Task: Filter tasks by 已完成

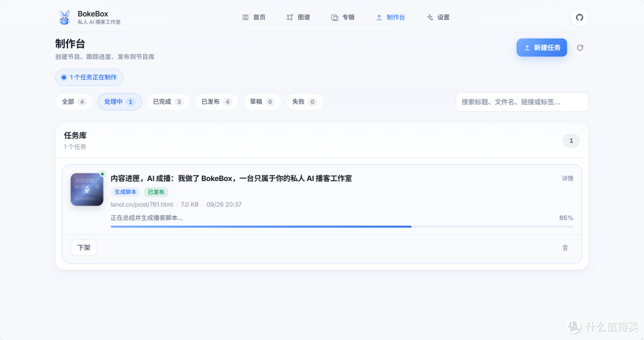Action: (x=168, y=102)
